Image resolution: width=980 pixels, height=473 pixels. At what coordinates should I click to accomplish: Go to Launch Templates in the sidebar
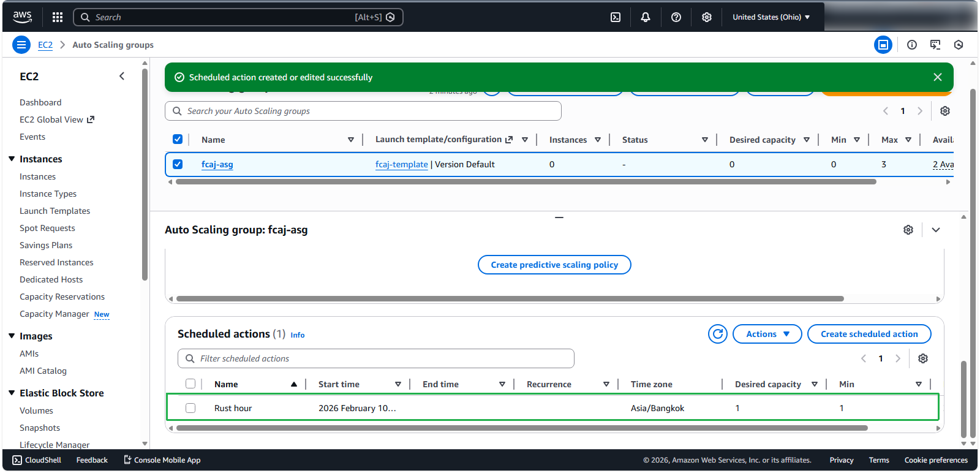pyautogui.click(x=55, y=211)
